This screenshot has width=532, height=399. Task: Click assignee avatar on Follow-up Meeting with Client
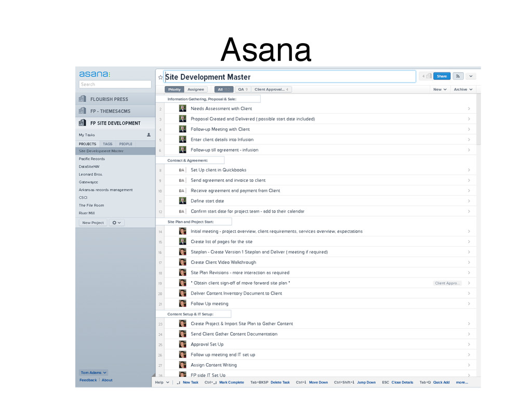coord(182,129)
